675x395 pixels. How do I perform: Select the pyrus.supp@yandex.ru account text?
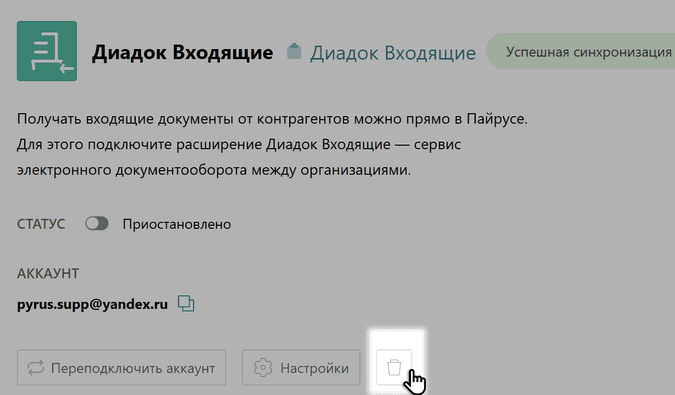[92, 304]
